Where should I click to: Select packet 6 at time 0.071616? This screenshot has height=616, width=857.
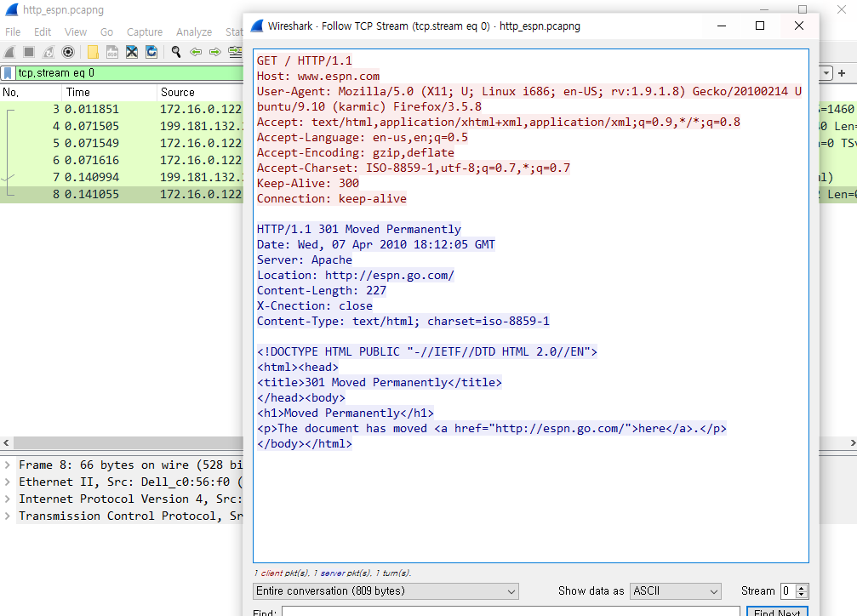(122, 160)
